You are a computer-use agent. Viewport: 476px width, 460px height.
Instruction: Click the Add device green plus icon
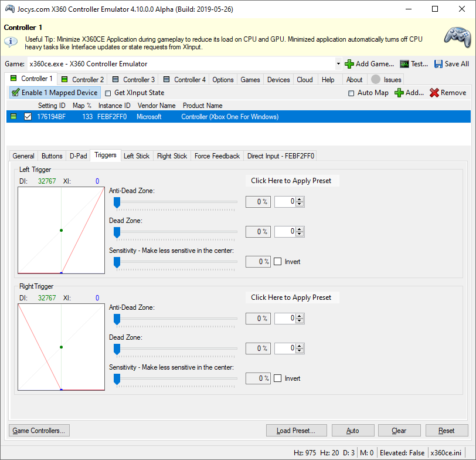pyautogui.click(x=399, y=93)
